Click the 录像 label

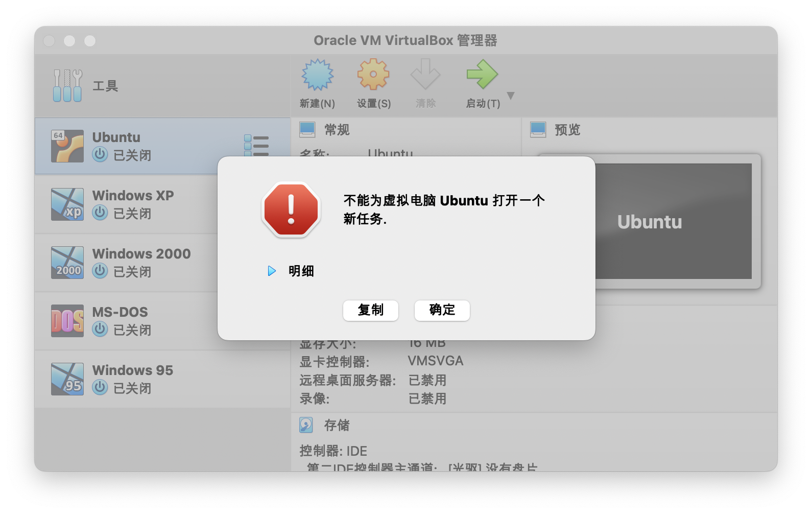click(315, 399)
